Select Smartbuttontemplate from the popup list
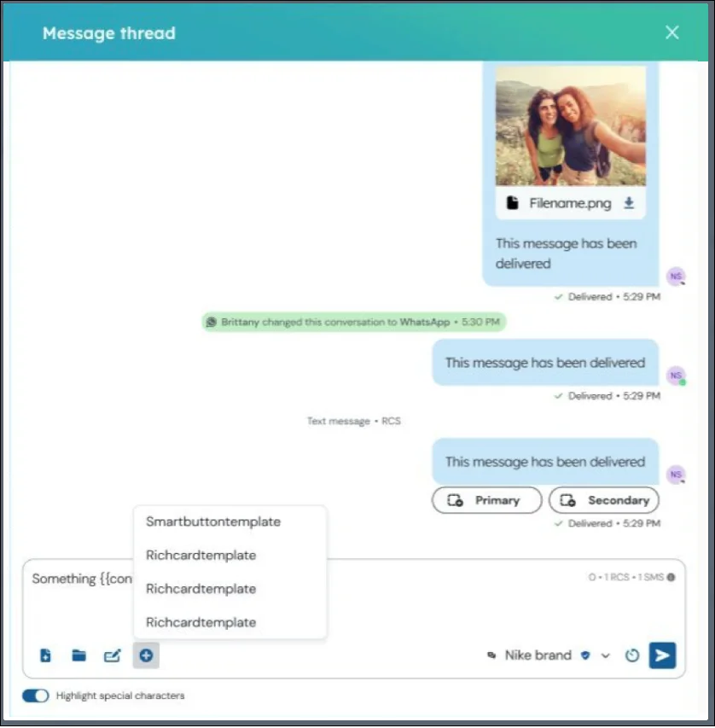 point(213,521)
